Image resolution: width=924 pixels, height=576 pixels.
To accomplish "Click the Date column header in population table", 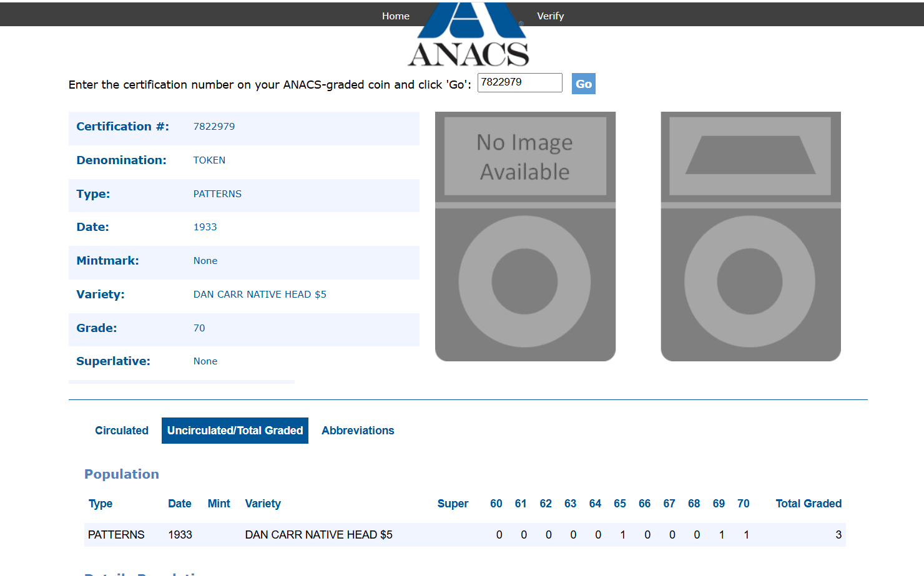I will (180, 504).
